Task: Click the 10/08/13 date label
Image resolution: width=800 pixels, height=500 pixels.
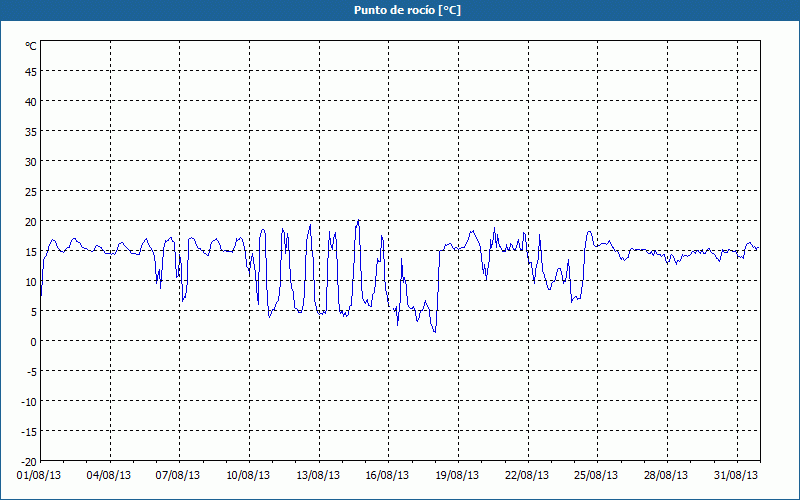Action: (248, 476)
